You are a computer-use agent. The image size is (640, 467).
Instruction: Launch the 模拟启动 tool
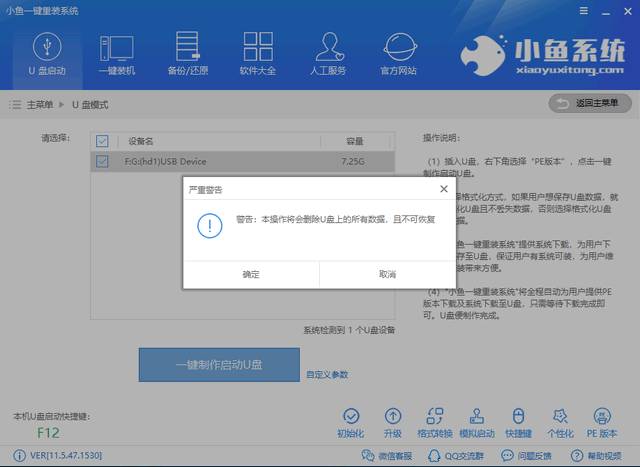point(476,420)
